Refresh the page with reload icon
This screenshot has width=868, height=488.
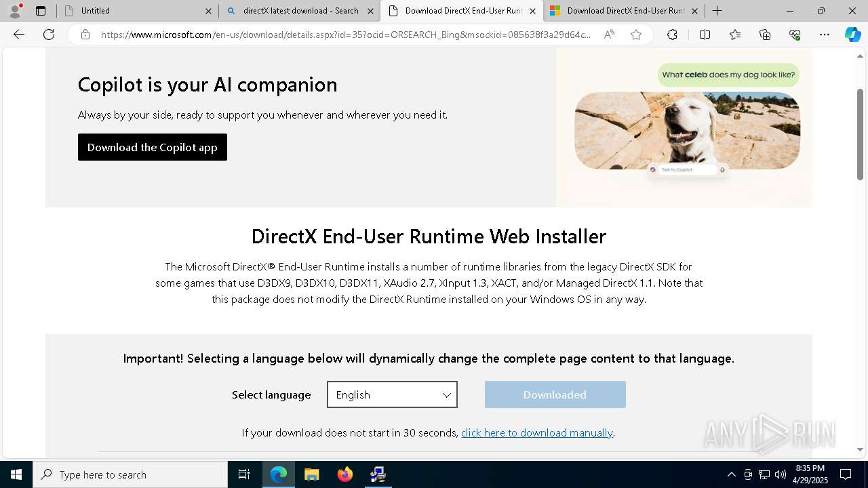(49, 35)
